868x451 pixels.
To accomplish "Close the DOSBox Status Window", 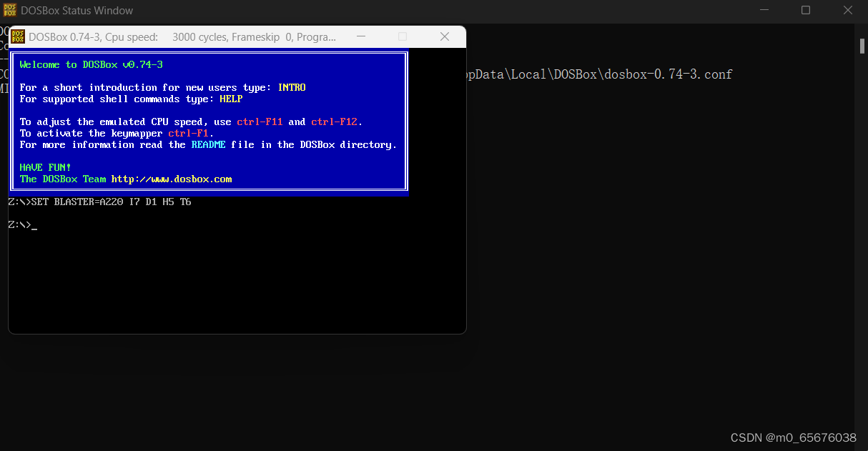I will pyautogui.click(x=847, y=10).
